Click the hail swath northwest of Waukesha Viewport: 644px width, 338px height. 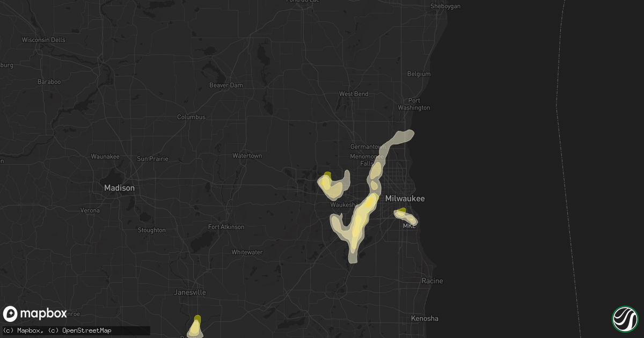tap(333, 185)
